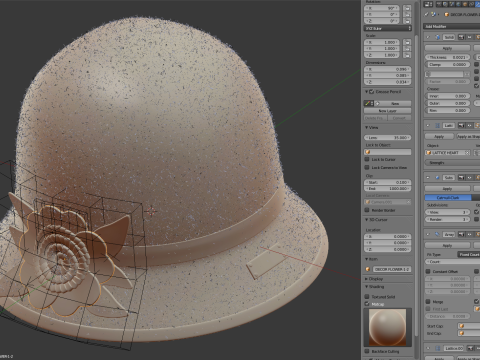The image size is (480, 360).
Task: Collapse the Subsurf modifier panel
Action: [x=428, y=177]
